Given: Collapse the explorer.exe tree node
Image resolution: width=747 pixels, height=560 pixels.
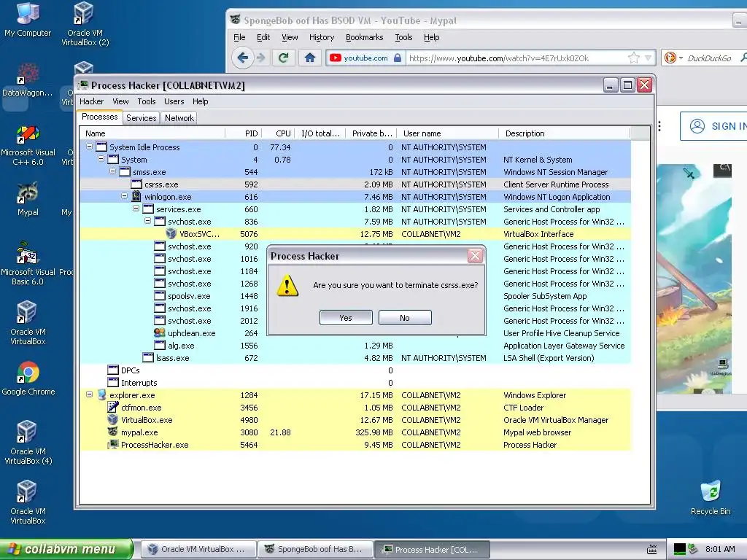Looking at the screenshot, I should point(89,394).
